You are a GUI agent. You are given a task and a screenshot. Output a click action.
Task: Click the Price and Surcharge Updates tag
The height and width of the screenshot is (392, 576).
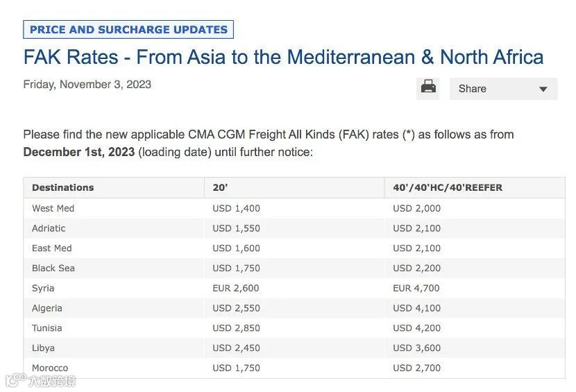point(128,30)
